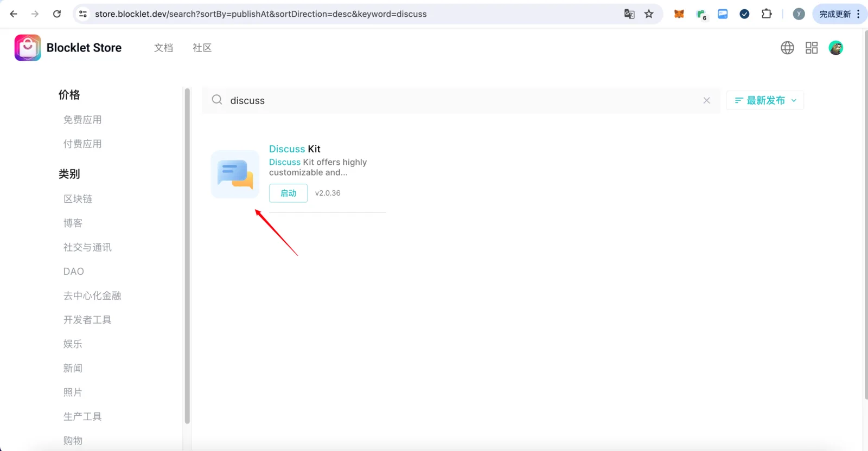Click the v2.0.36 version label

tap(328, 193)
